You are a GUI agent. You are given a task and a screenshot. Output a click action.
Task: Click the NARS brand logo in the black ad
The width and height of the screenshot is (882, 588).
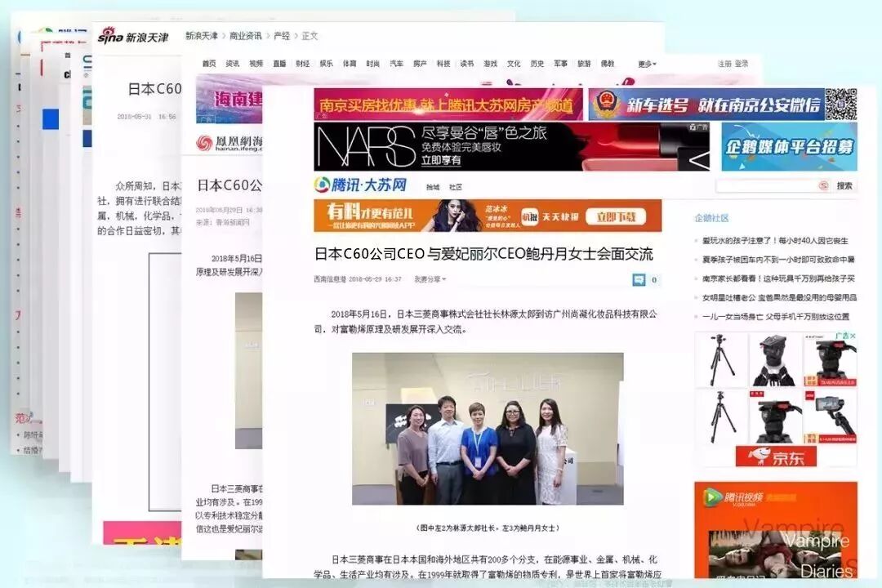[x=367, y=146]
